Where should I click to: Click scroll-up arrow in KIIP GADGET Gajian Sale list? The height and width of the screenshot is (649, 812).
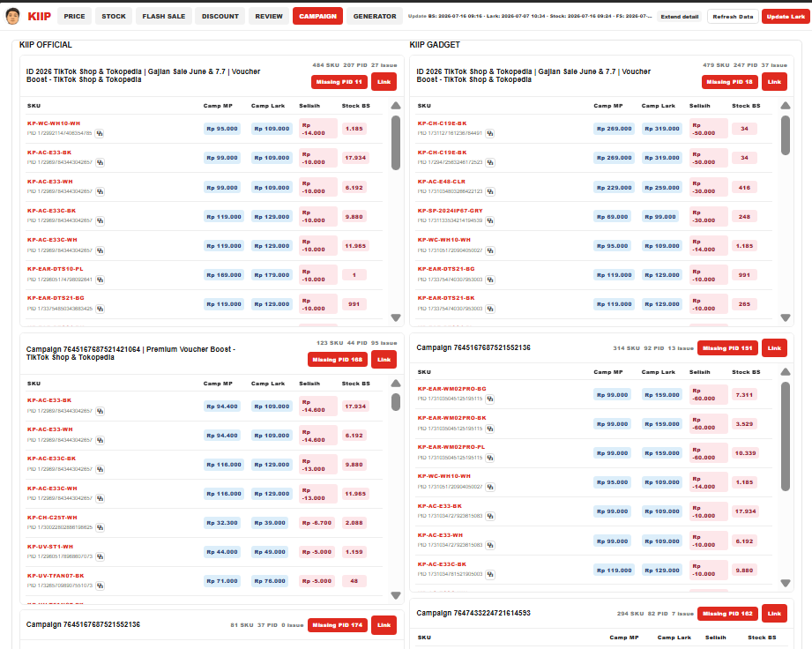coord(786,106)
